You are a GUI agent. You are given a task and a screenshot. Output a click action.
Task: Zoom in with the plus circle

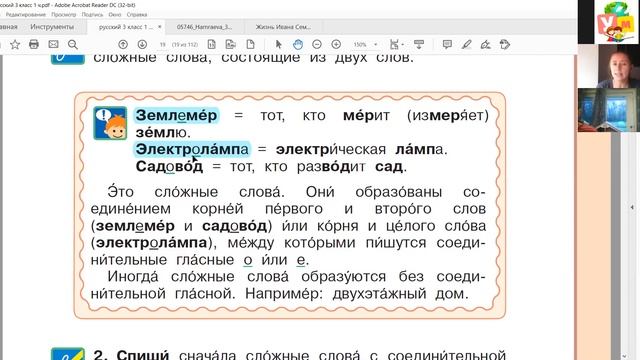click(x=336, y=44)
